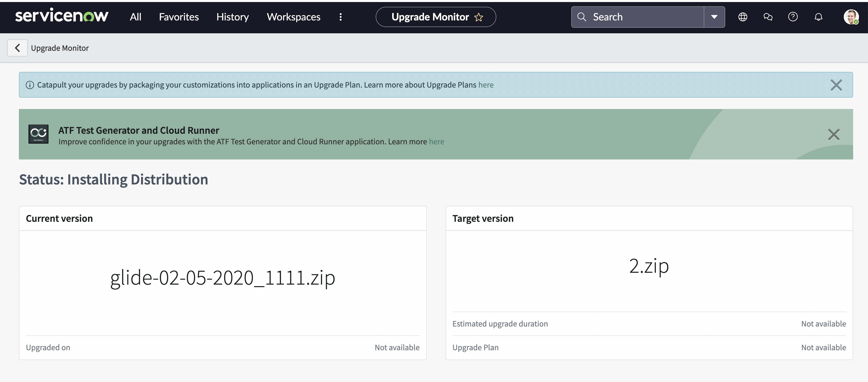Screen dimensions: 868x382
Task: Favorite Upgrade Monitor with the star icon
Action: (478, 17)
